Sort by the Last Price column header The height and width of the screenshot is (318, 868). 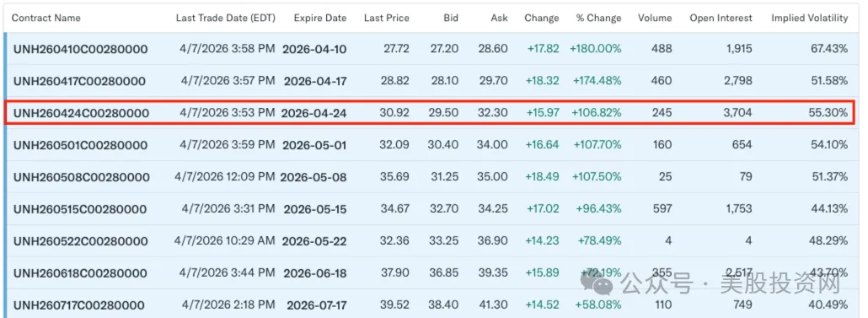coord(387,18)
